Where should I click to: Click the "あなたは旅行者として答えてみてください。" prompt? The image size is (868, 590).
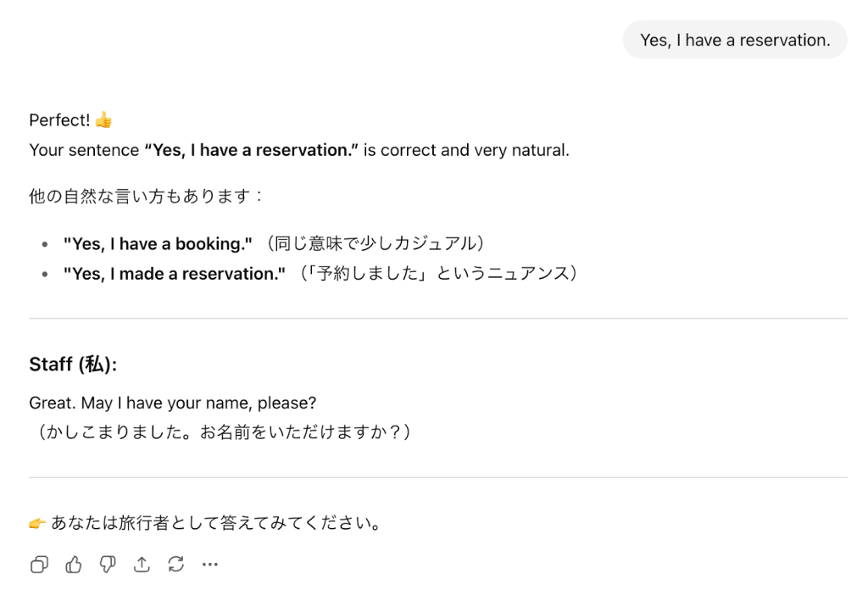[x=216, y=523]
